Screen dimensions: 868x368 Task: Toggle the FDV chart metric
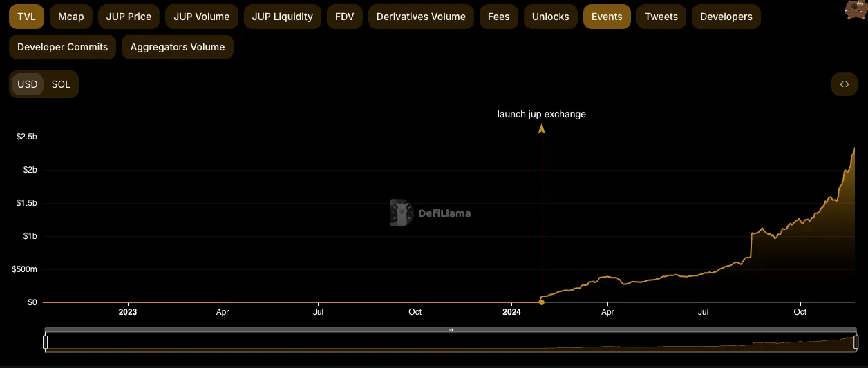tap(344, 17)
